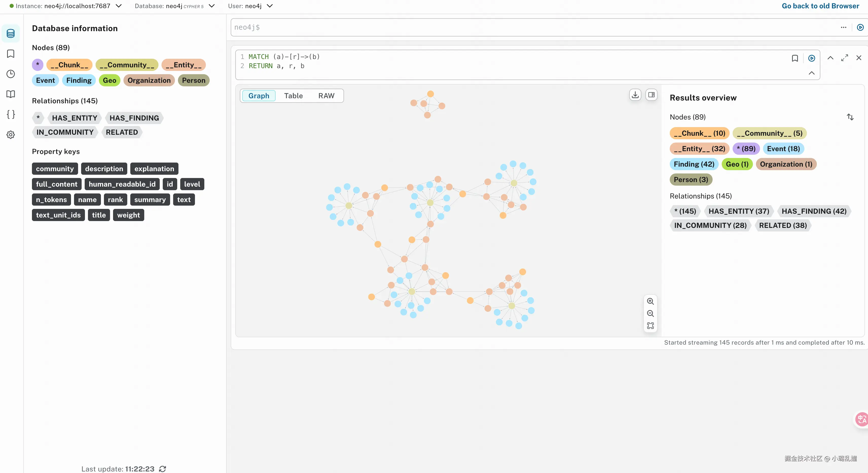Focus the neo4j$ query input field
This screenshot has width=868, height=473.
coord(532,27)
